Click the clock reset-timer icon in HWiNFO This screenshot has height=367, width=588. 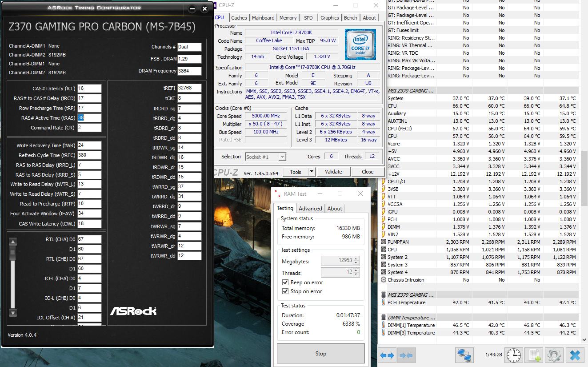point(513,355)
